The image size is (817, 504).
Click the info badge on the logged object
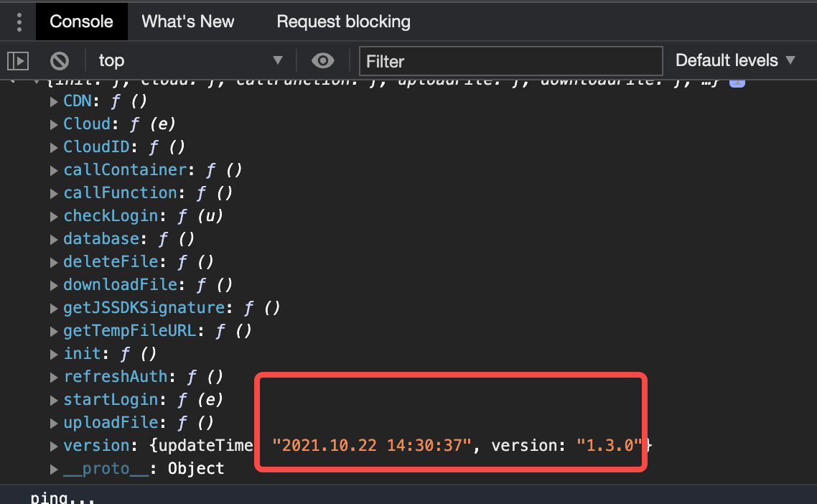(737, 81)
